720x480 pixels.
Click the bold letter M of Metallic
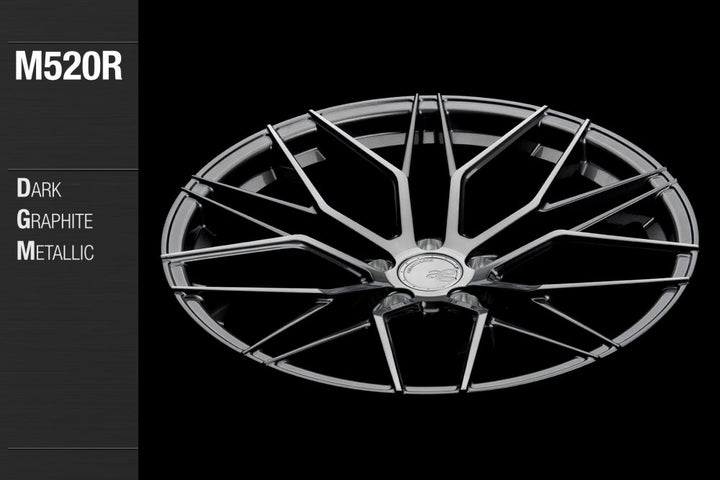(x=24, y=251)
